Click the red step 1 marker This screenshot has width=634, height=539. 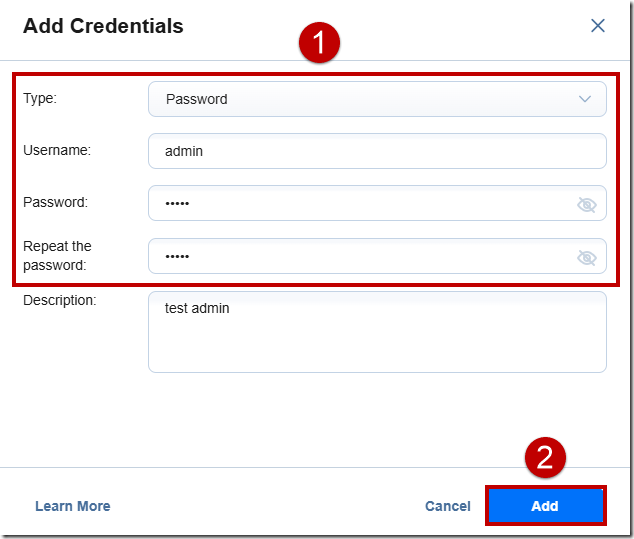[319, 42]
